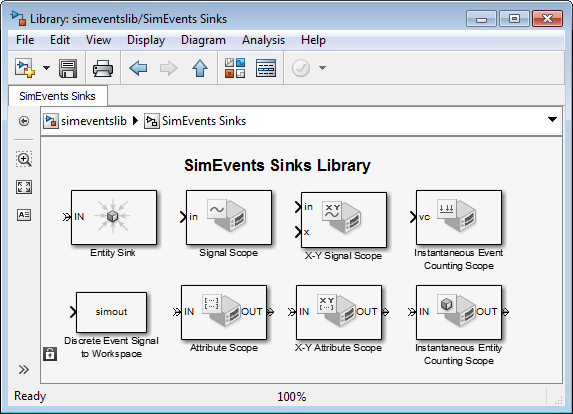Click the 'Entity Sink' block label
The height and width of the screenshot is (414, 573).
(x=113, y=253)
